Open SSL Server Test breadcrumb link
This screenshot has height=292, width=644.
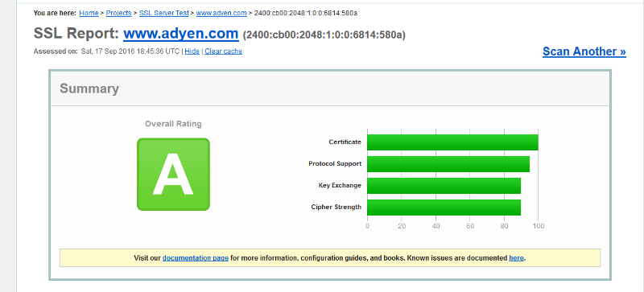[x=164, y=13]
